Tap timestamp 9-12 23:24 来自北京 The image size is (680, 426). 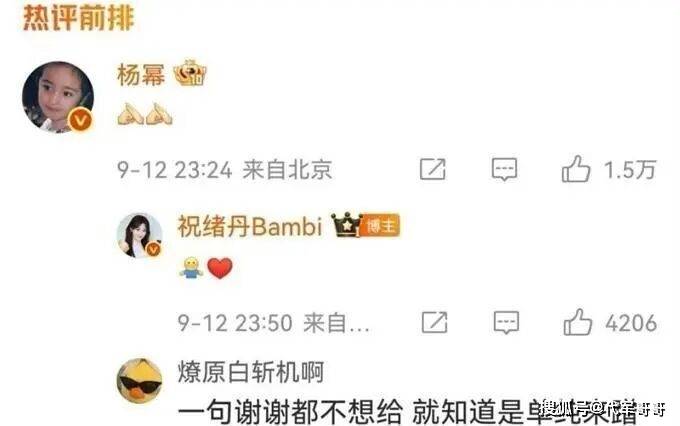click(x=225, y=170)
